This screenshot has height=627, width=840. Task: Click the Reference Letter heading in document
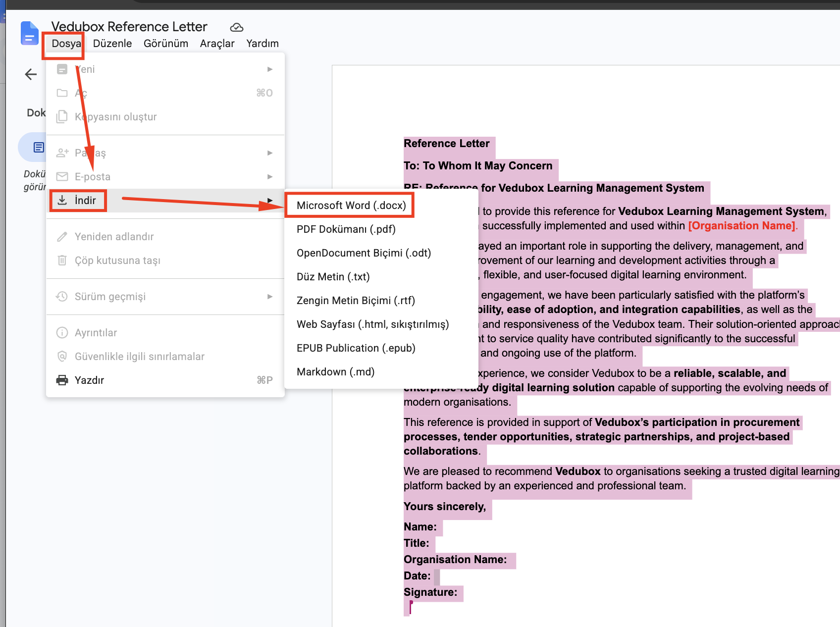click(446, 144)
